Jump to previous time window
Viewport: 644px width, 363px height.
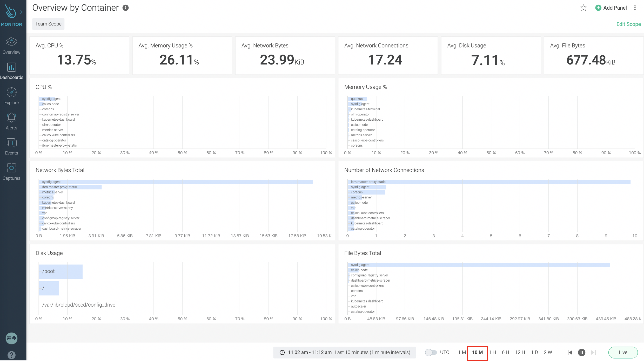(570, 353)
